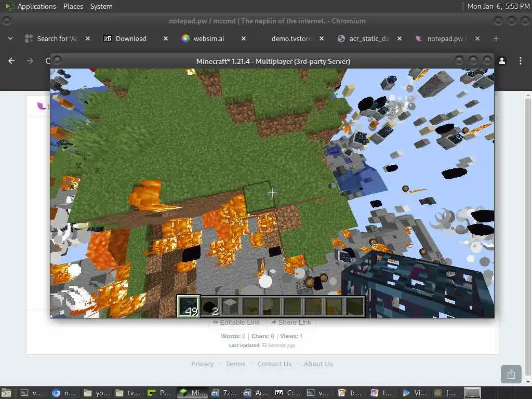This screenshot has height=399, width=532.
Task: Go forward in Chromium browser
Action: tap(30, 61)
